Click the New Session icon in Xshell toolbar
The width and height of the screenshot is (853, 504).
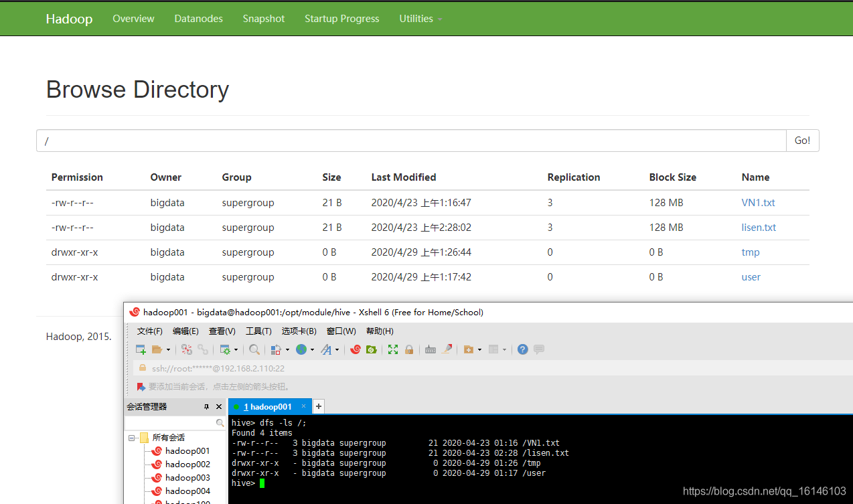point(141,349)
